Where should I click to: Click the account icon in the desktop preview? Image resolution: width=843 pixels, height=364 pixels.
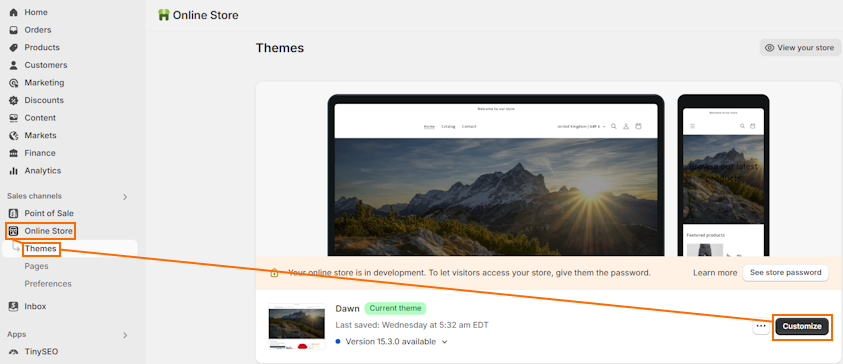coord(626,126)
